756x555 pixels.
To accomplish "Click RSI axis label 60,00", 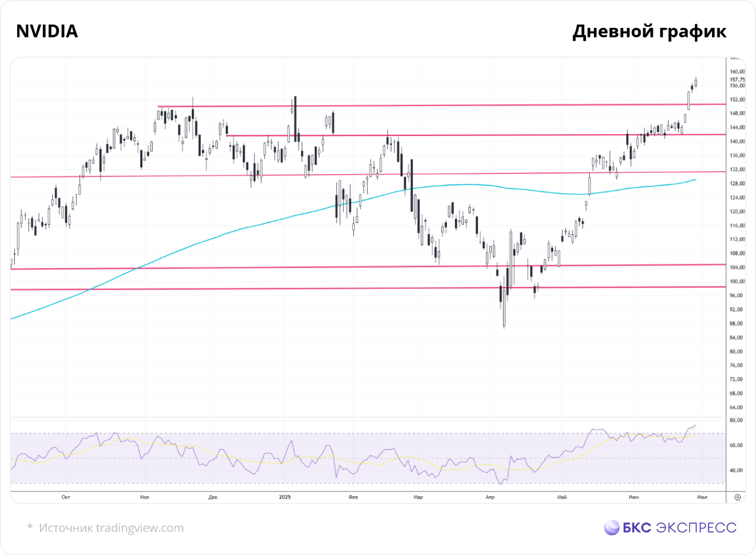I will pos(737,446).
